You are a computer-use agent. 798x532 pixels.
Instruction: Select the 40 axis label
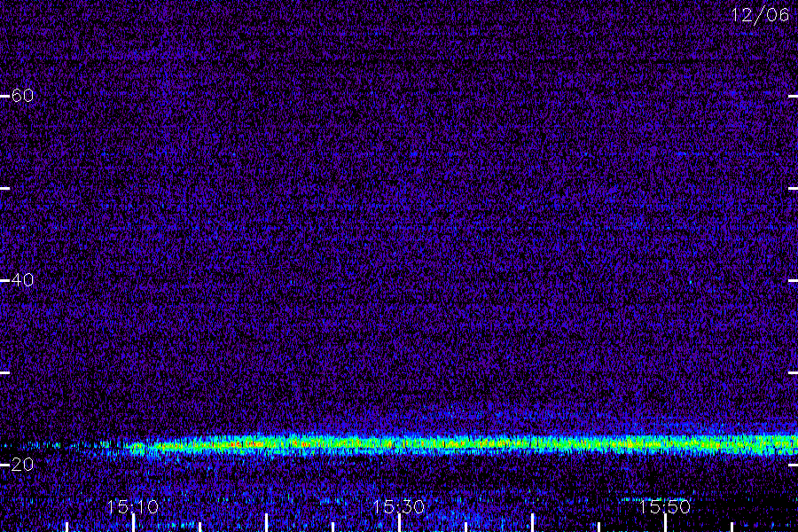click(22, 279)
